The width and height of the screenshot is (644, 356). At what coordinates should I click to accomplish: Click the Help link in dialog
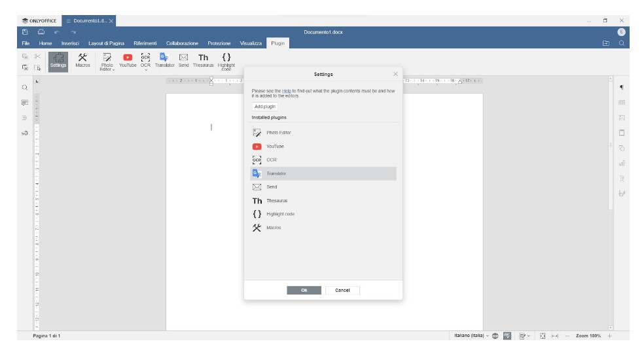click(286, 91)
